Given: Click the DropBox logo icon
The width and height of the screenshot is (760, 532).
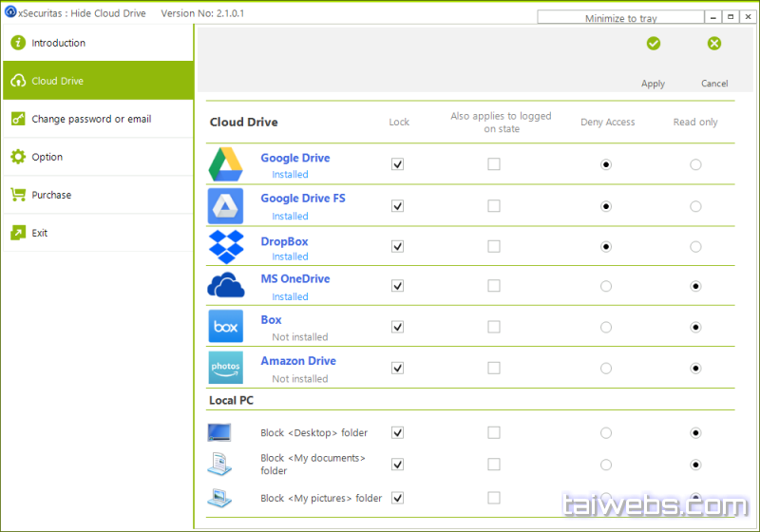Looking at the screenshot, I should click(x=226, y=247).
